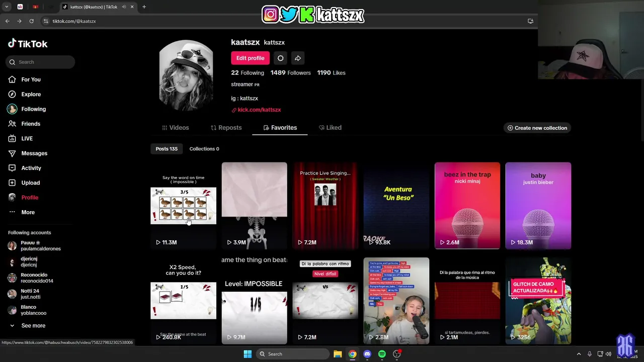The width and height of the screenshot is (644, 362).
Task: Switch to the Liked tab
Action: [x=330, y=128]
